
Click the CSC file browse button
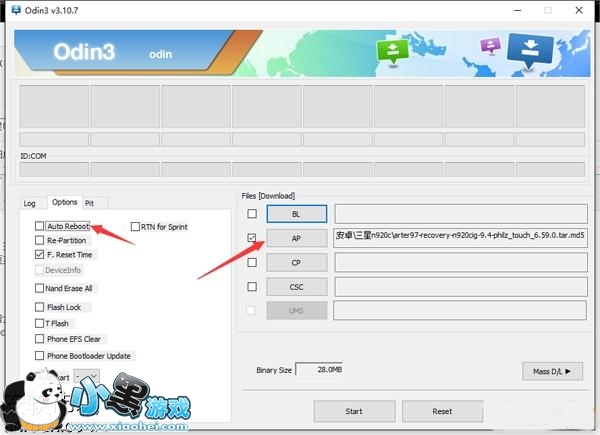297,287
